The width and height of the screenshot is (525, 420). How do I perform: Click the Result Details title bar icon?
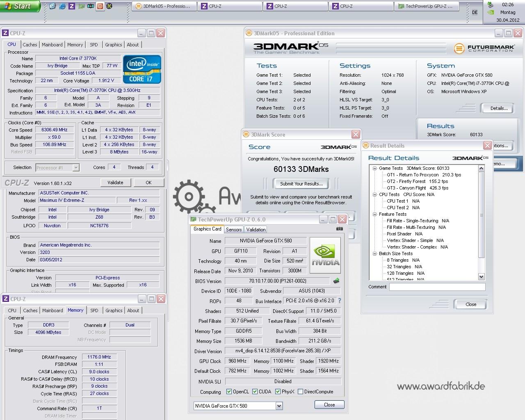tap(365, 146)
